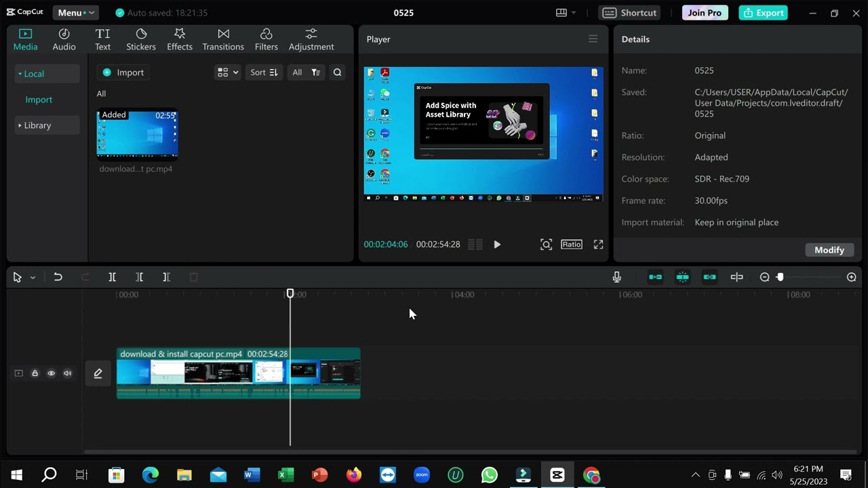The image size is (868, 488).
Task: Enter fullscreen preview mode
Action: tap(598, 245)
